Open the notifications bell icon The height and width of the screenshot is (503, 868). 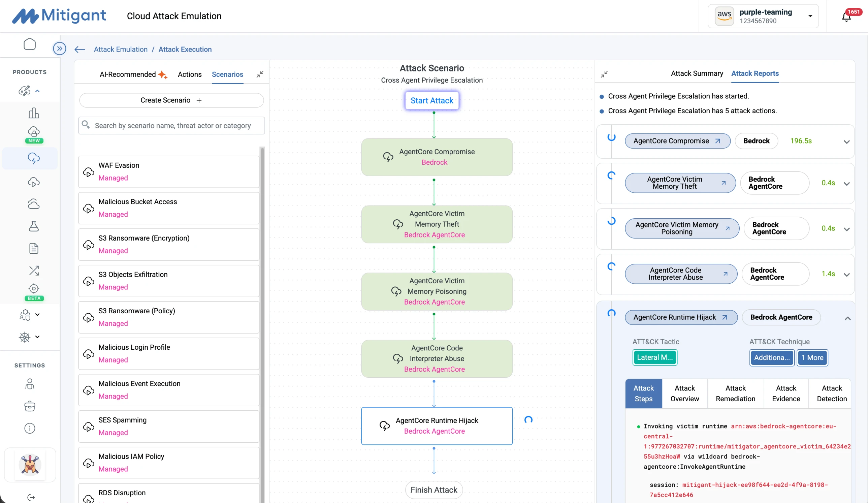[x=846, y=17]
